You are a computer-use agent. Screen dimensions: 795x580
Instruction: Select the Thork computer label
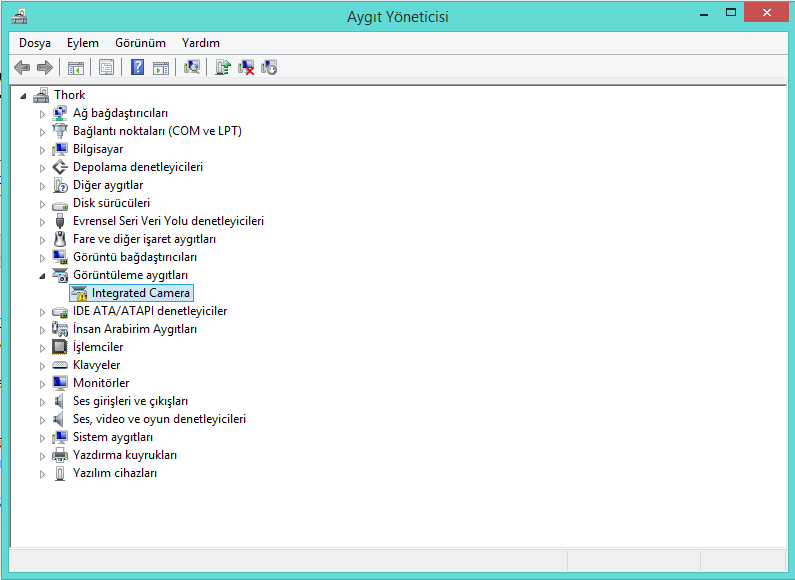click(70, 95)
